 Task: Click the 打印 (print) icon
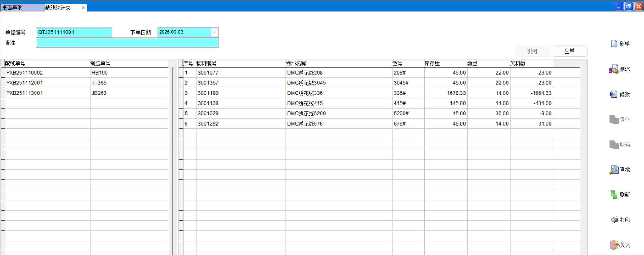[x=615, y=220]
